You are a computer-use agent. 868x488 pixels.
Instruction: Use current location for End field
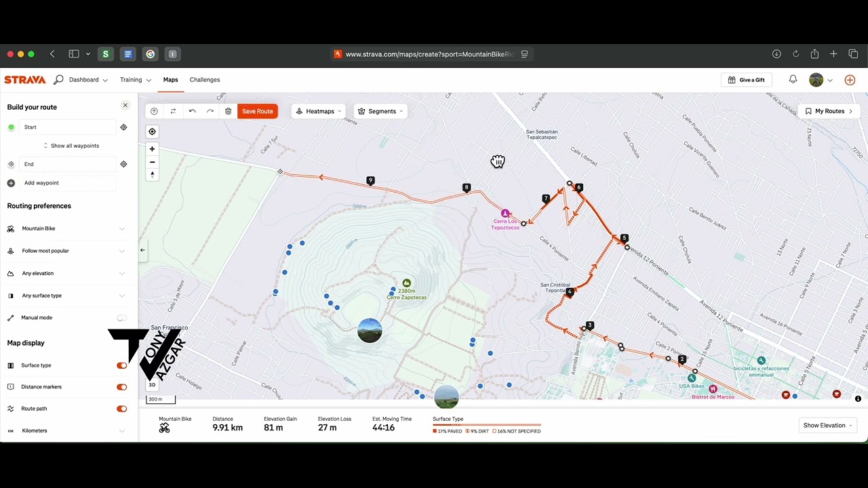coord(123,164)
